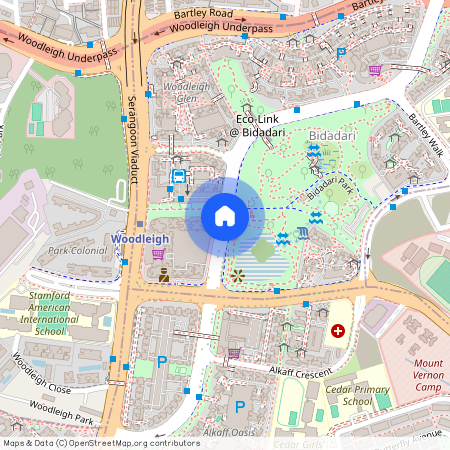Click the parking P icon above Alkaff Oasis
Viewport: 450px width, 450px height.
[240, 407]
